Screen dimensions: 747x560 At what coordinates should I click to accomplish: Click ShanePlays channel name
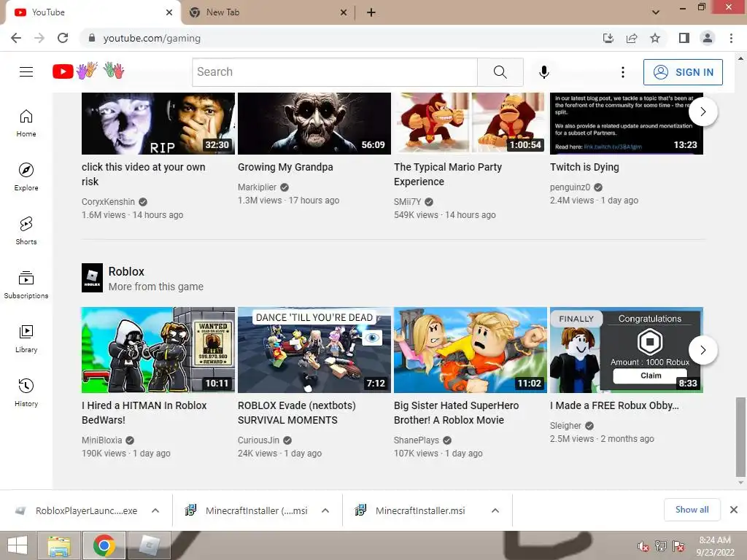(416, 440)
